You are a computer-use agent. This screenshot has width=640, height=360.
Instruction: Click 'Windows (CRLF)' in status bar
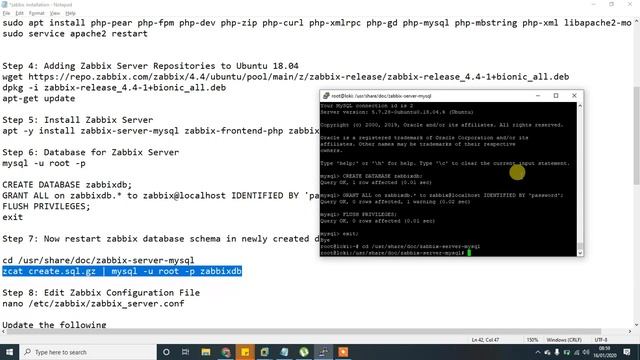(564, 340)
